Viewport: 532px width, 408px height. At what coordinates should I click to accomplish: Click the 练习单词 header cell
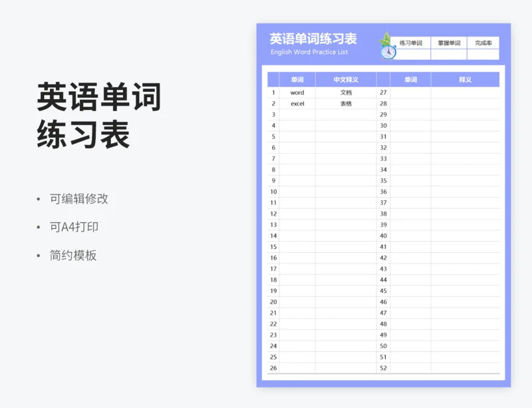tap(410, 43)
